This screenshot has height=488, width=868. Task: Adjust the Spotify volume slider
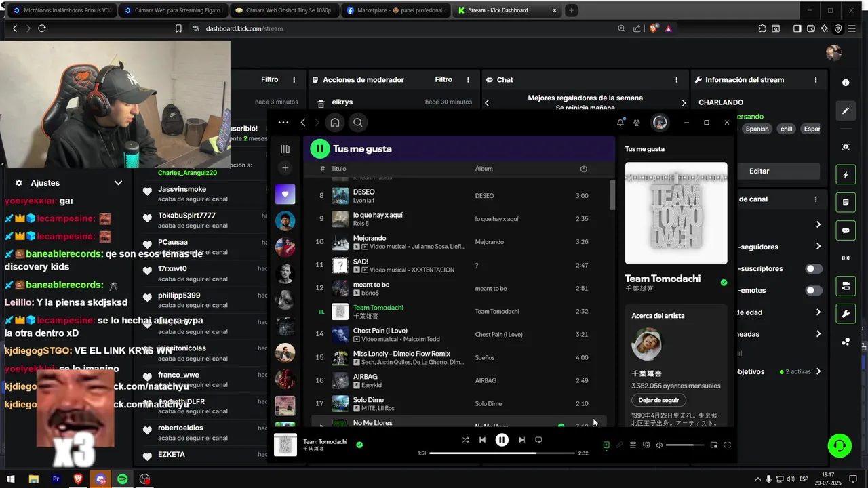[684, 445]
